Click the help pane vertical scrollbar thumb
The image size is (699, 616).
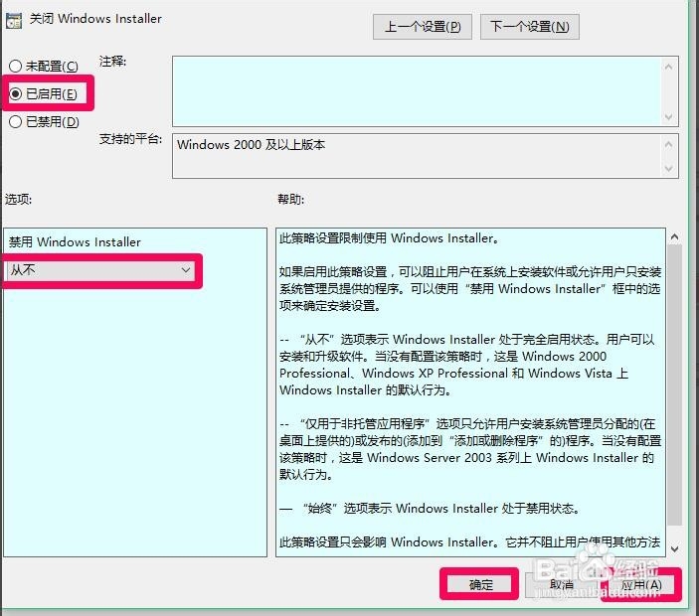(x=675, y=385)
